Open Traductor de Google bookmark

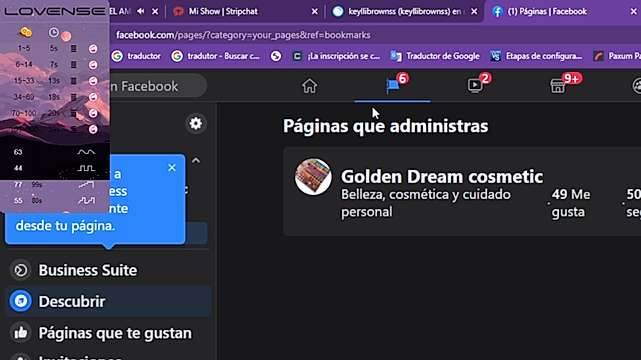point(435,56)
